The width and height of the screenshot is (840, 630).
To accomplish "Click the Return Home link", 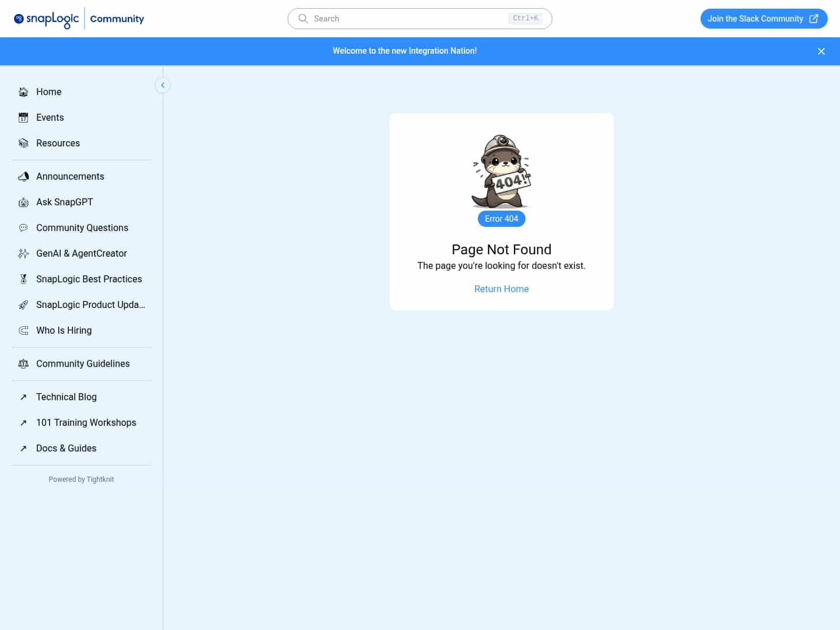I will click(501, 289).
